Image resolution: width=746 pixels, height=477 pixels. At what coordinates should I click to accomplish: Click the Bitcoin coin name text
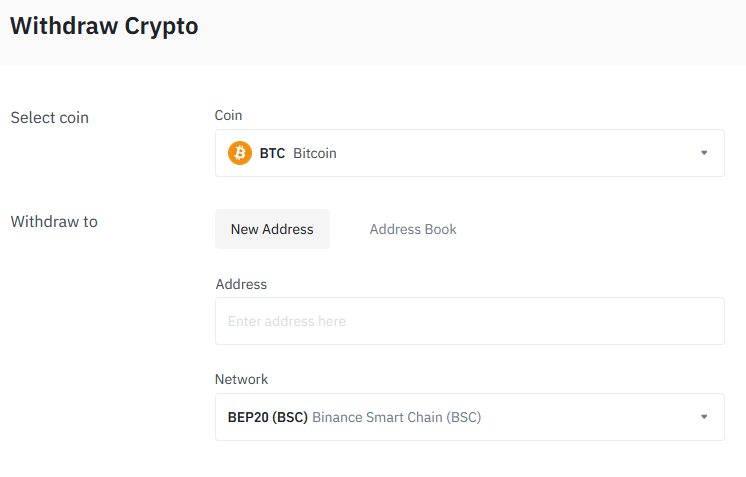point(315,153)
